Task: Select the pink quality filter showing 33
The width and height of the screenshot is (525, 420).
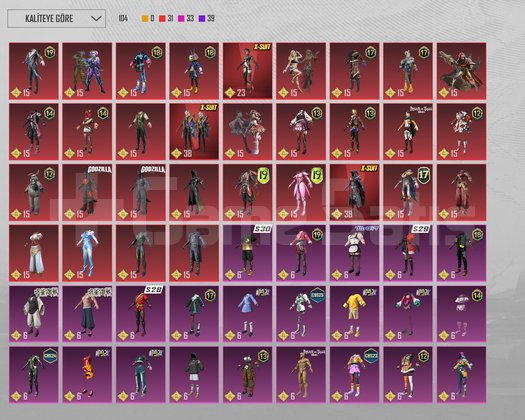Action: (x=185, y=18)
